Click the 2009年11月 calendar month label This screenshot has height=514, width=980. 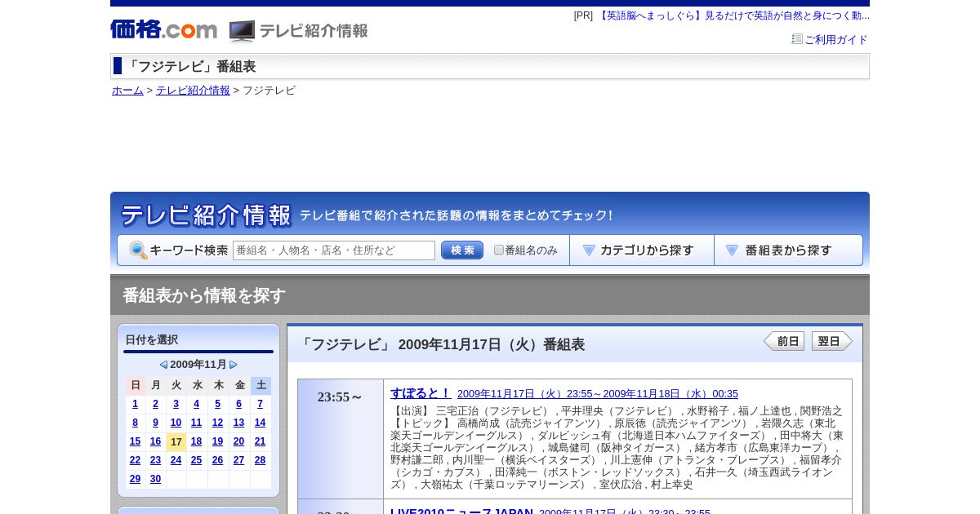(x=198, y=365)
